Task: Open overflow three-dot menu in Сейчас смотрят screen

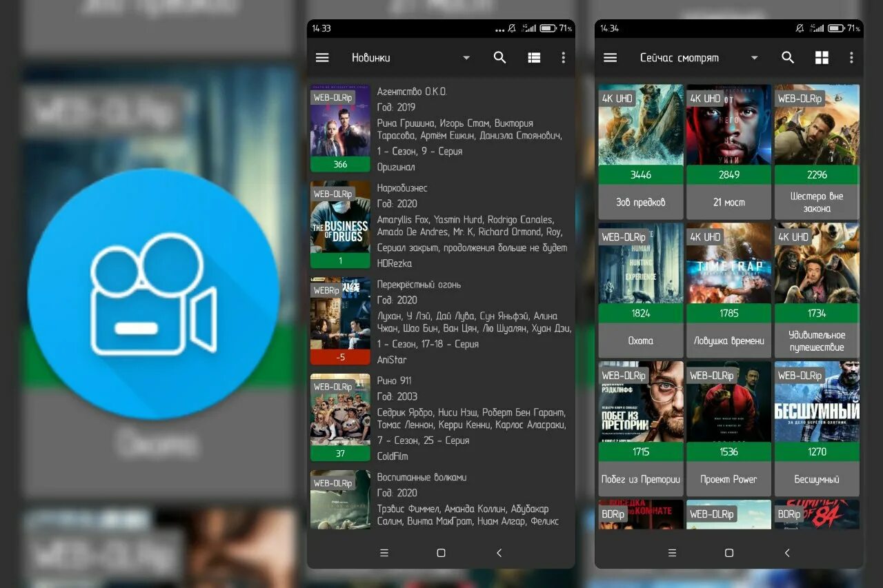Action: [851, 58]
